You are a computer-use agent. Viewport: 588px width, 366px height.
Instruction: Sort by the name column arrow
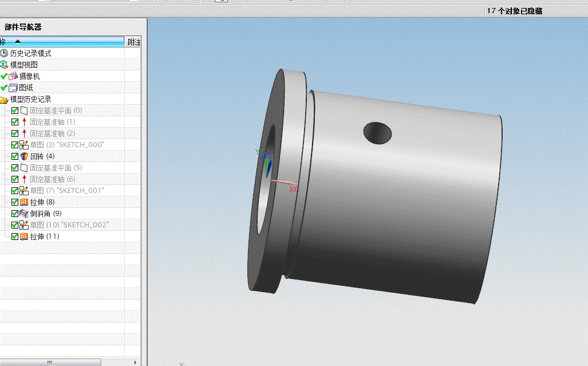pyautogui.click(x=18, y=42)
